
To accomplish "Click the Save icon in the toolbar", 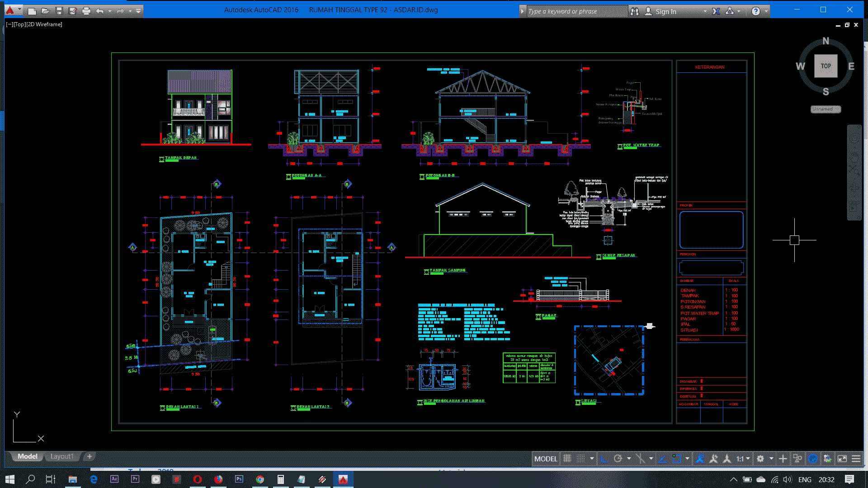I will pos(59,10).
